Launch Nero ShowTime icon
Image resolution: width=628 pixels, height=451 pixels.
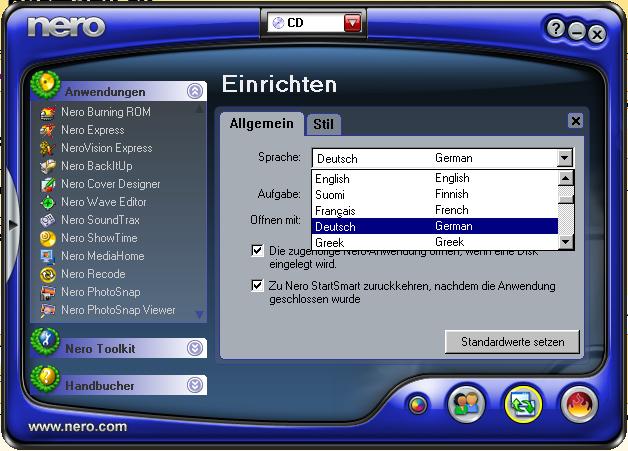point(48,238)
